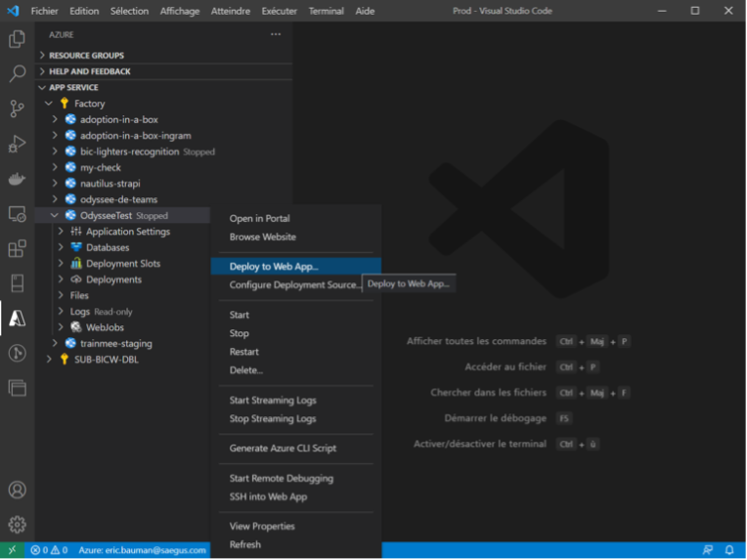Collapse the OdysseeTest node
Image resolution: width=747 pixels, height=560 pixels.
click(x=55, y=215)
